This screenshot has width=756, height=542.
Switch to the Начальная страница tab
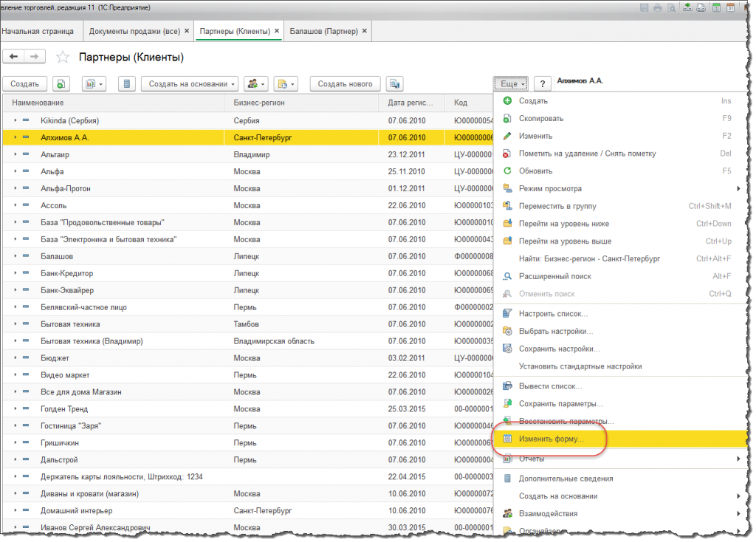[x=38, y=31]
